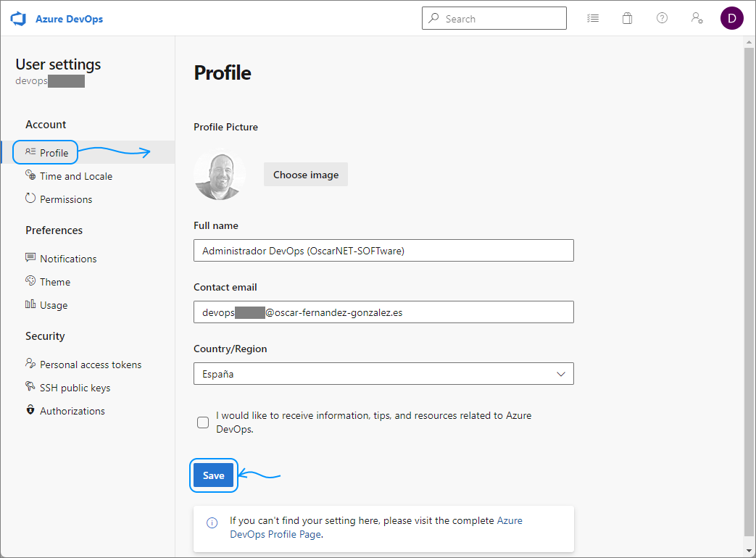This screenshot has height=558, width=756.
Task: Click the Time and Locale globe icon
Action: click(x=30, y=175)
